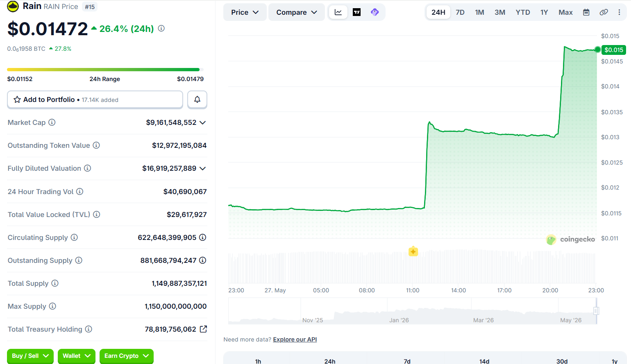This screenshot has width=631, height=364.
Task: Click Add to Portfolio button
Action: pyautogui.click(x=95, y=99)
